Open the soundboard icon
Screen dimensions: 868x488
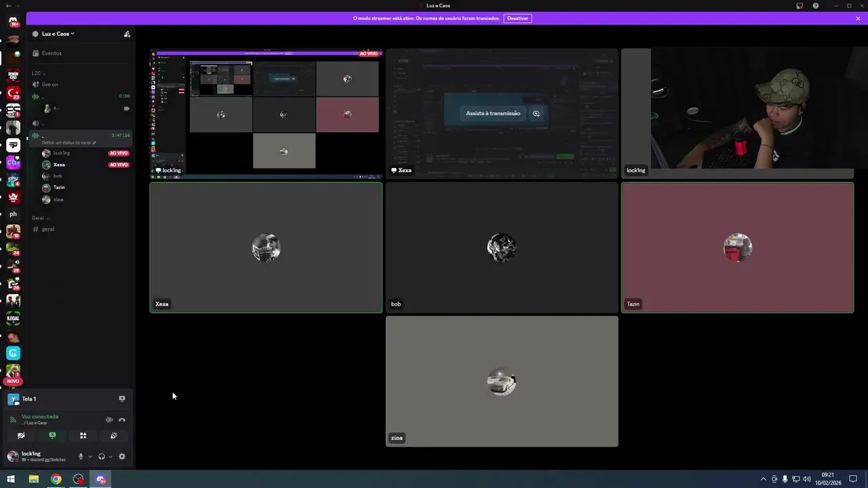click(114, 436)
